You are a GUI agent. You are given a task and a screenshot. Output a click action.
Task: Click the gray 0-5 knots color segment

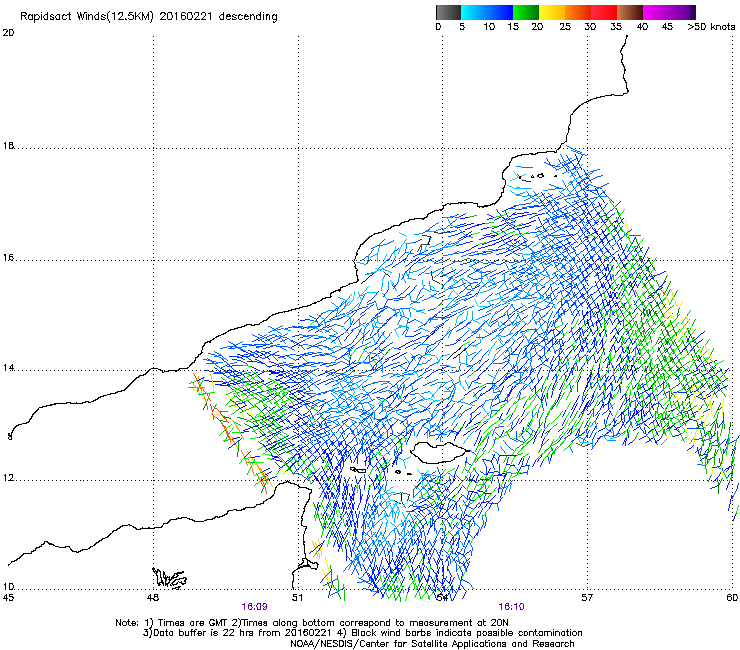448,12
